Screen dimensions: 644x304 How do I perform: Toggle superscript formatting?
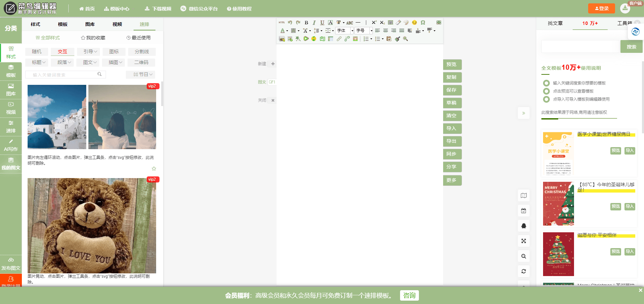tap(374, 23)
